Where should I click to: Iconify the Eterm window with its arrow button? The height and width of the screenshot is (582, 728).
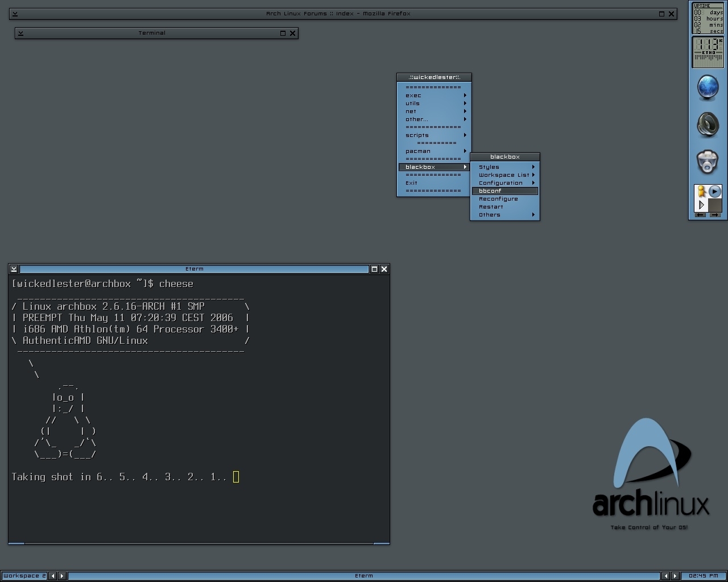pos(14,269)
